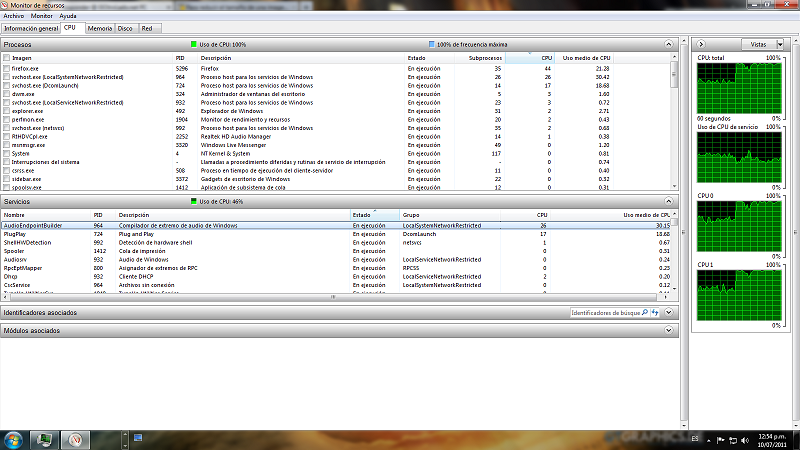
Task: Check the sidebar.exe process checkbox
Action: [7, 179]
